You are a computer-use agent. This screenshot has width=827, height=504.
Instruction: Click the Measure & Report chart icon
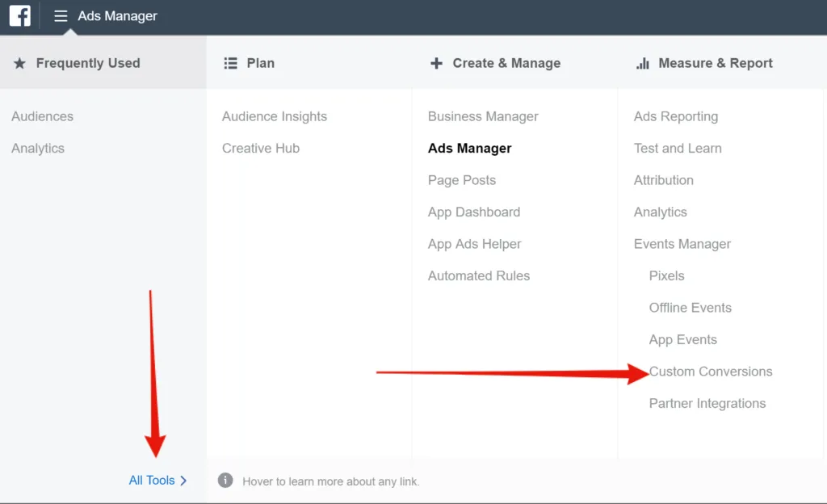pyautogui.click(x=642, y=63)
